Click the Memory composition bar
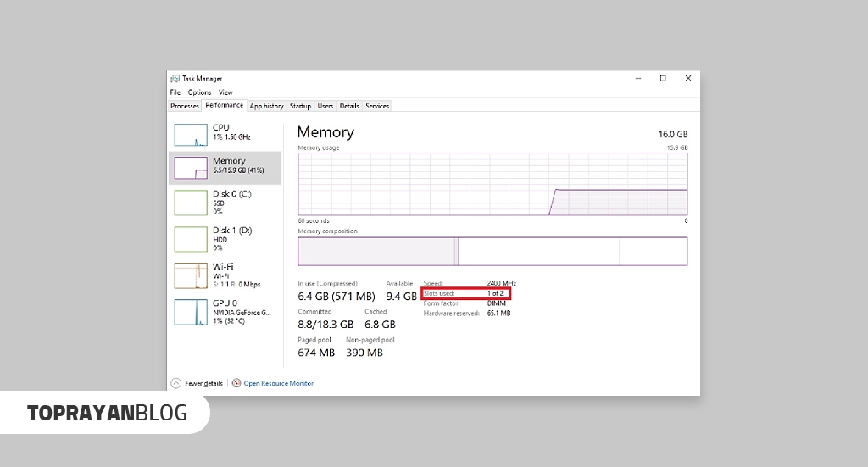Image resolution: width=868 pixels, height=467 pixels. pos(492,252)
